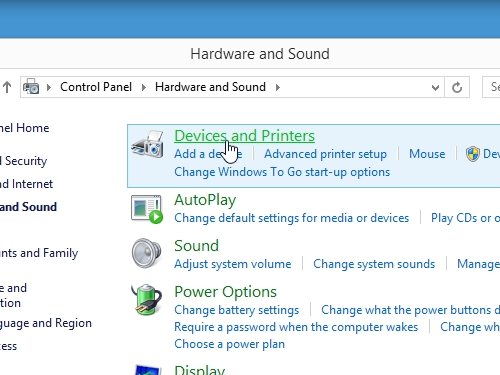The width and height of the screenshot is (500, 375).
Task: Click the shield icon beside Mouse link
Action: [x=472, y=154]
